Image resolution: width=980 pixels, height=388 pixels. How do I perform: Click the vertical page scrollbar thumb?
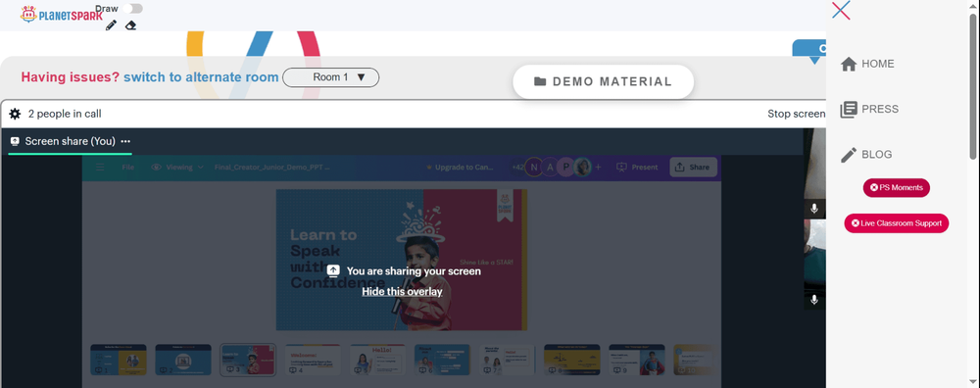pyautogui.click(x=973, y=86)
